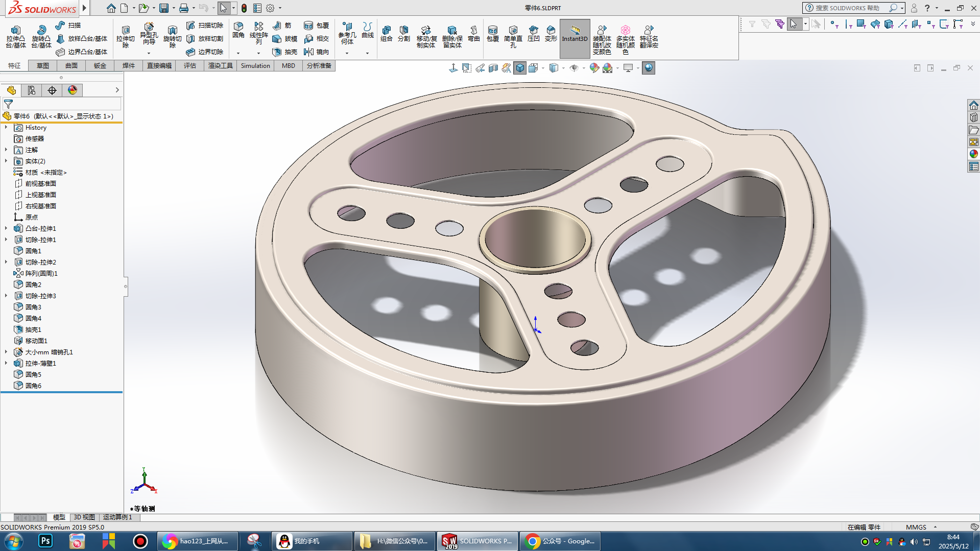Image resolution: width=980 pixels, height=551 pixels.
Task: Click the 镜向 mirror button
Action: click(317, 52)
